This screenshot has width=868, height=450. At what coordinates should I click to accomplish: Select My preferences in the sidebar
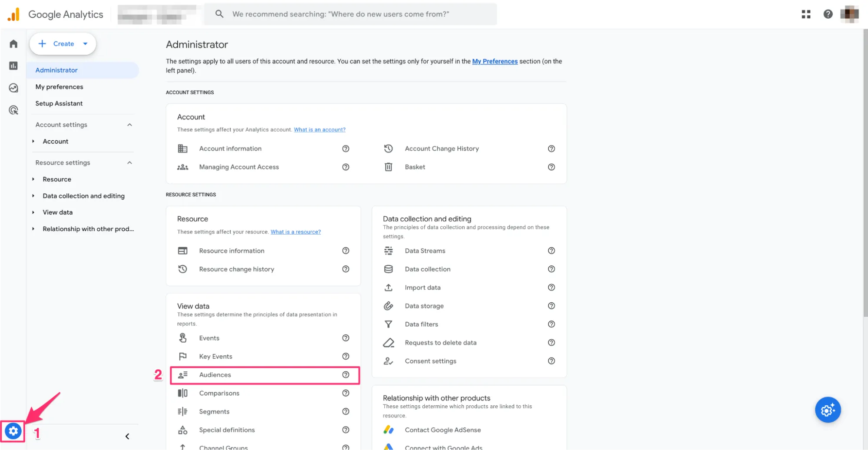point(59,87)
